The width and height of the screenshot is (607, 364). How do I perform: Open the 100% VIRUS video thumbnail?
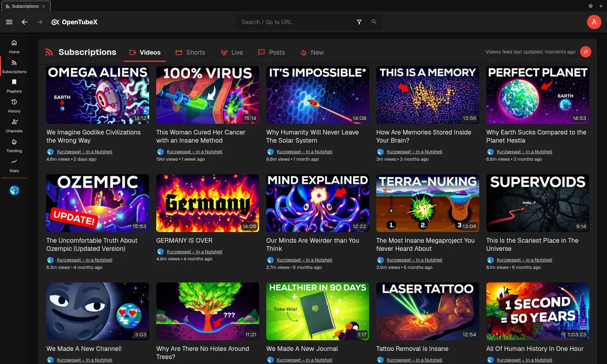click(x=208, y=95)
